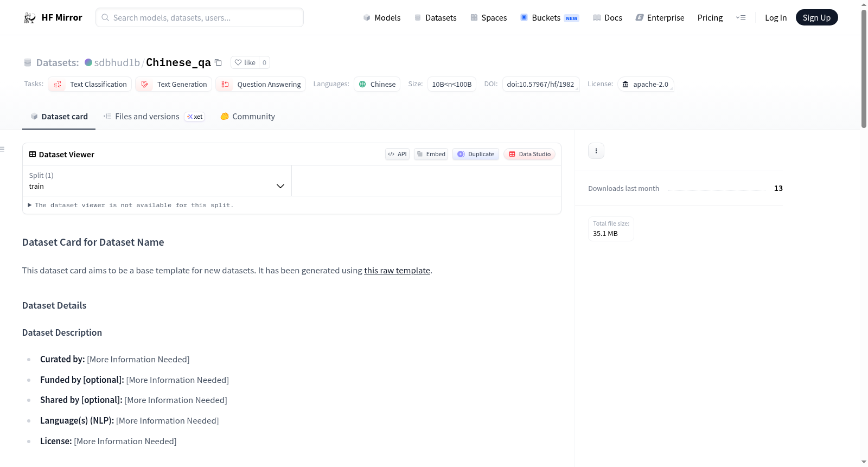Click the Dataset Card for Dataset Name heading
The width and height of the screenshot is (868, 467).
tap(93, 242)
